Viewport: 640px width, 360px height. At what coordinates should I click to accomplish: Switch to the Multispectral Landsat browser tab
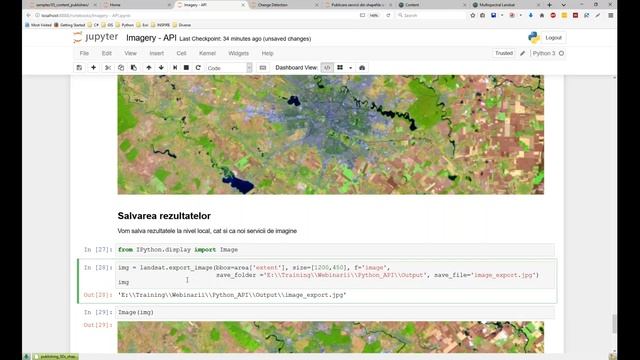[505, 5]
